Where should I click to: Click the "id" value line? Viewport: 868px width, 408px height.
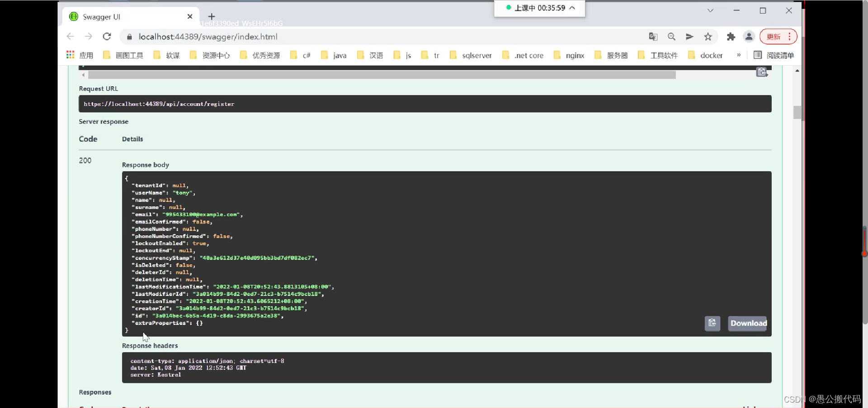[x=208, y=316]
